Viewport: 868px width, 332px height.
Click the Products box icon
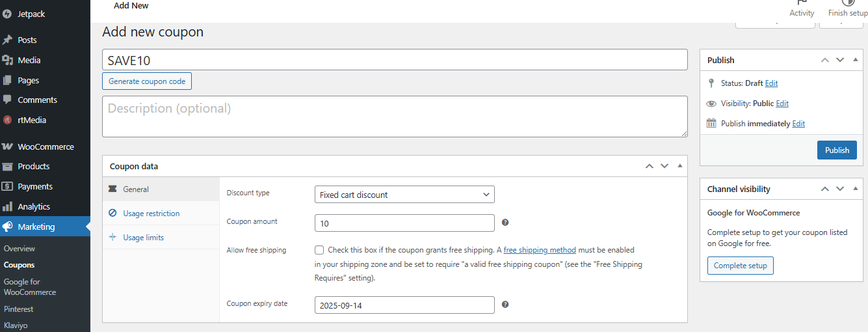(7, 166)
